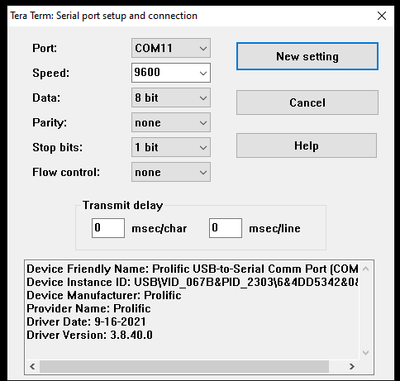Focus the msec/char transmit delay field
Image resolution: width=400 pixels, height=381 pixels.
tap(108, 228)
